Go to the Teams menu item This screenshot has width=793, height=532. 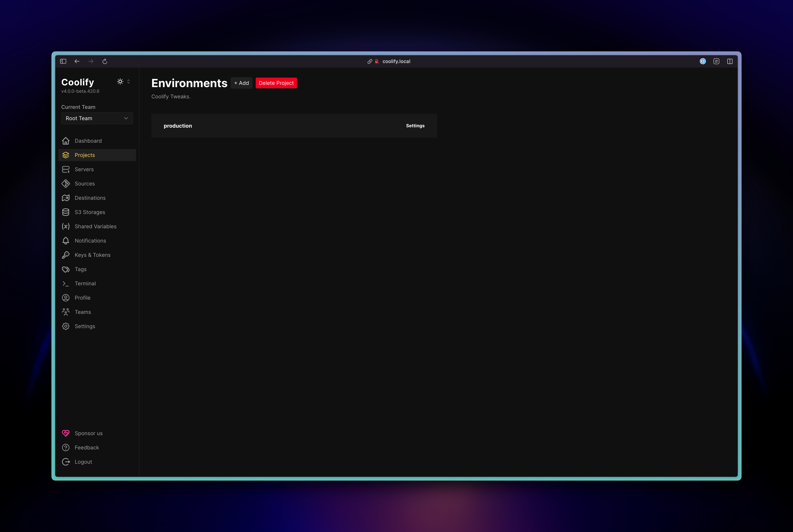82,312
